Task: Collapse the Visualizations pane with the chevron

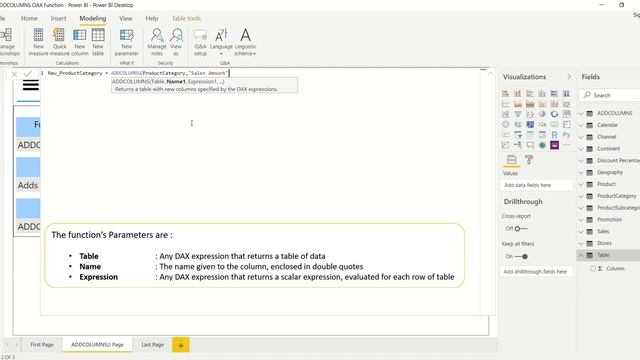Action: pos(569,77)
